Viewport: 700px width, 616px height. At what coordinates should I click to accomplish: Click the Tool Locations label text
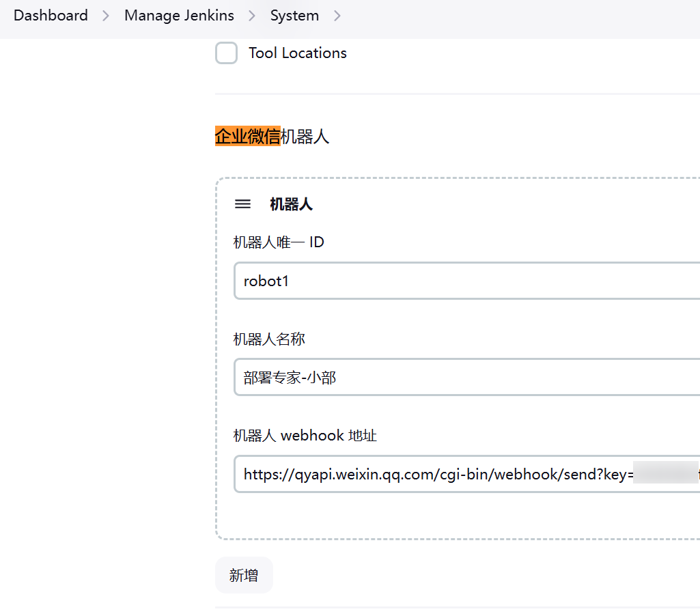[x=297, y=53]
